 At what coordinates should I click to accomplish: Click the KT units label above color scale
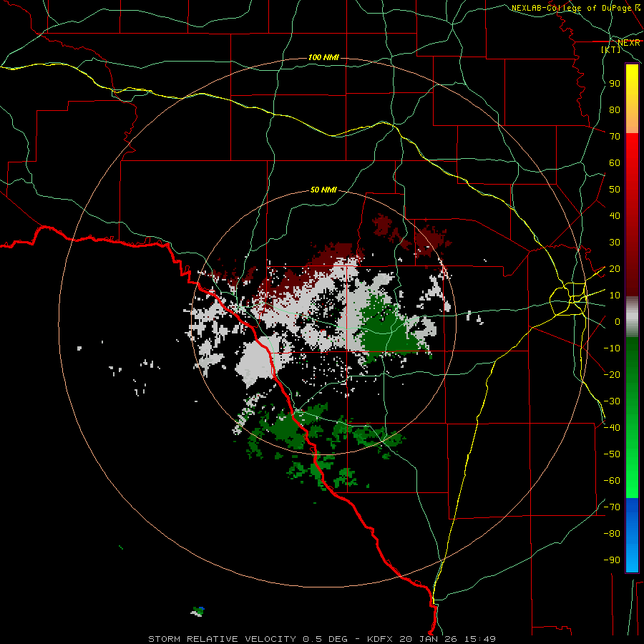pos(611,49)
